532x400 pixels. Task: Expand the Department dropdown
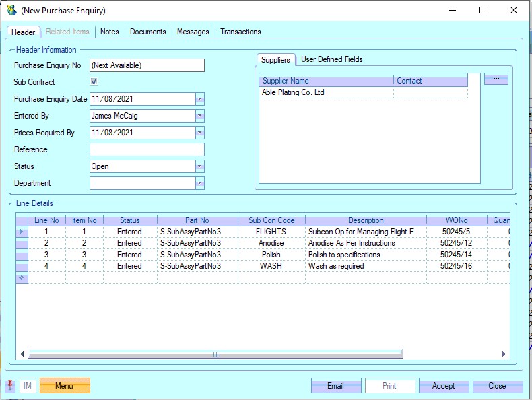(x=199, y=183)
